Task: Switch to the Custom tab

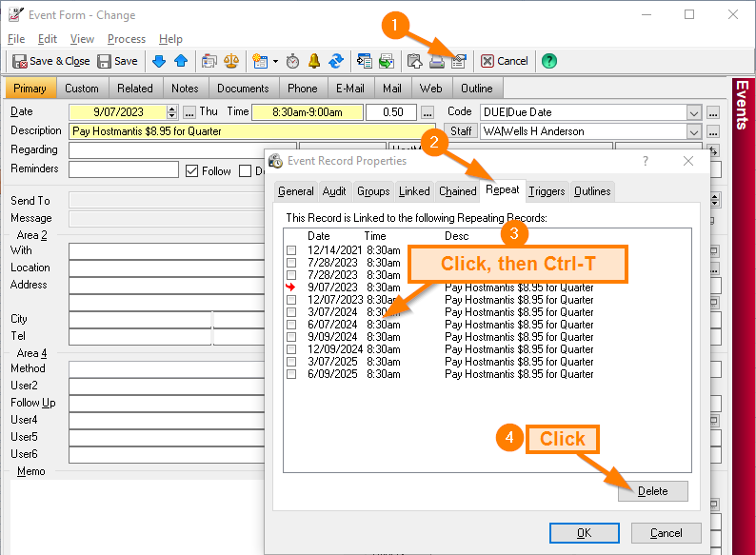Action: tap(82, 89)
